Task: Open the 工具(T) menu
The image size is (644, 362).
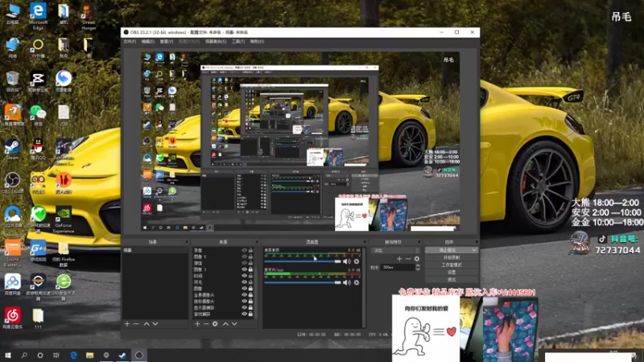Action: point(237,41)
